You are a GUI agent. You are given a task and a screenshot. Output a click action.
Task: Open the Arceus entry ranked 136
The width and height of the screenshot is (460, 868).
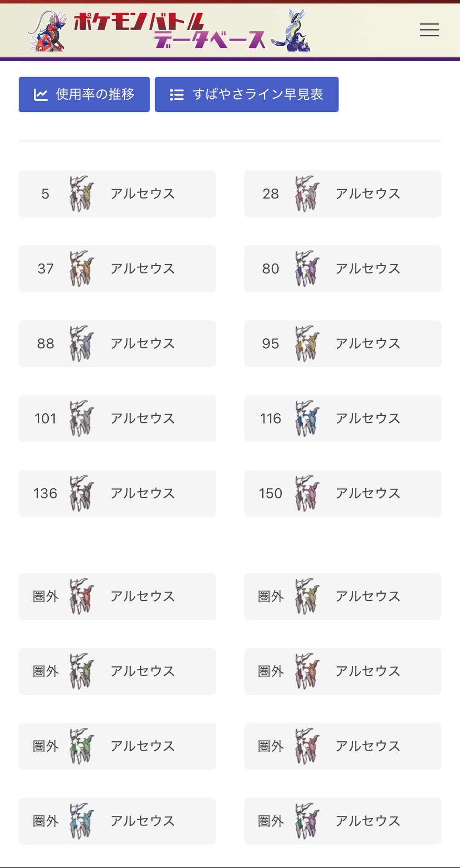click(117, 493)
